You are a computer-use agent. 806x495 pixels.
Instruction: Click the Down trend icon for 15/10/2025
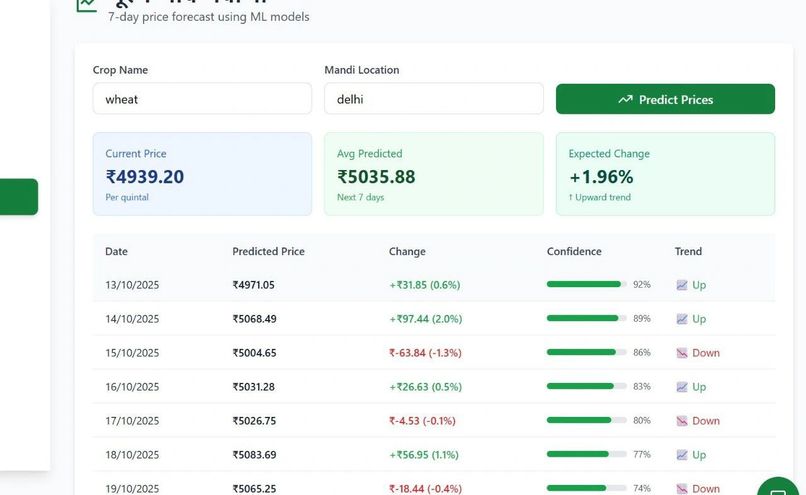tap(682, 353)
